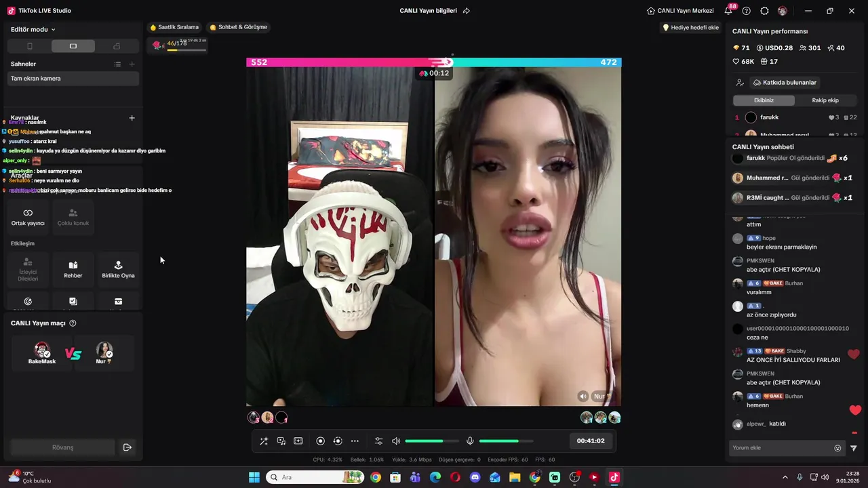868x488 pixels.
Task: Open more options three-dot menu
Action: (355, 441)
